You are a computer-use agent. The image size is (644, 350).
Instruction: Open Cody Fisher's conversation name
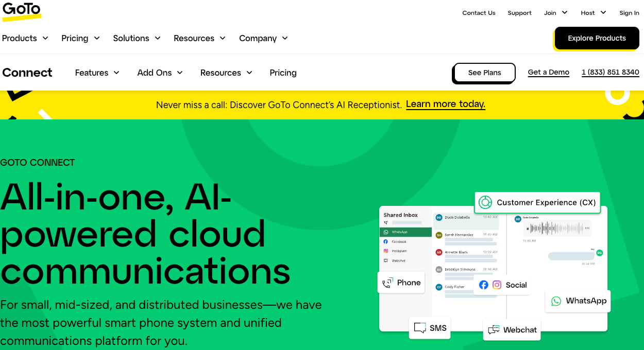coord(454,287)
